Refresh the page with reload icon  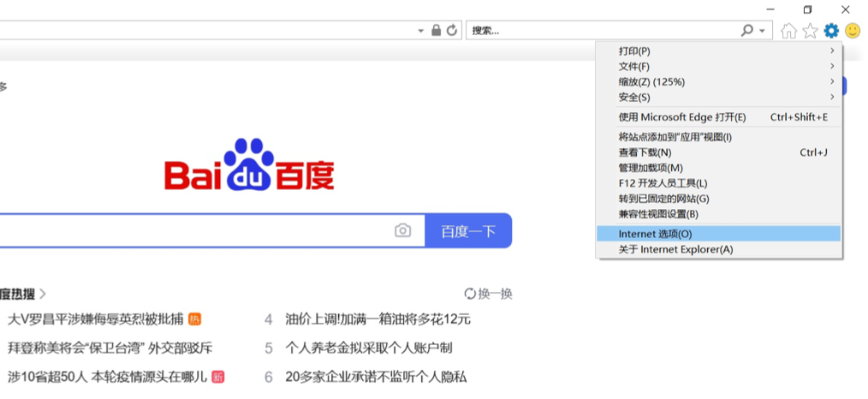click(452, 31)
